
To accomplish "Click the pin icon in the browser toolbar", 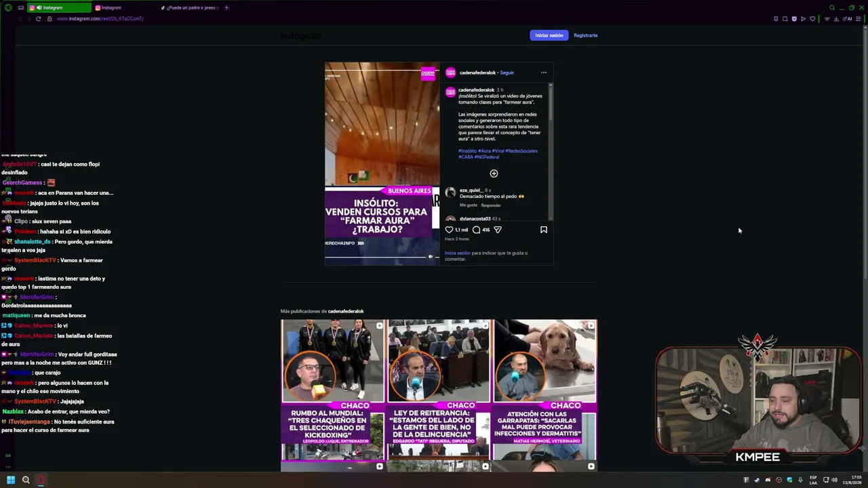I will 776,19.
